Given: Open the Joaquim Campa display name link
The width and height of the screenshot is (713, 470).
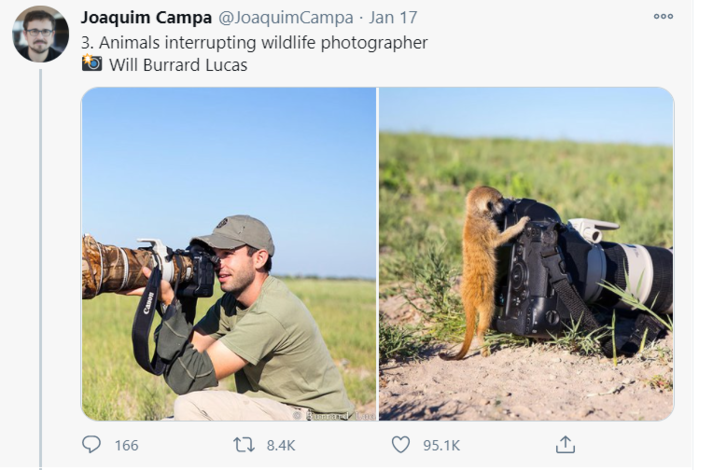Looking at the screenshot, I should click(144, 18).
